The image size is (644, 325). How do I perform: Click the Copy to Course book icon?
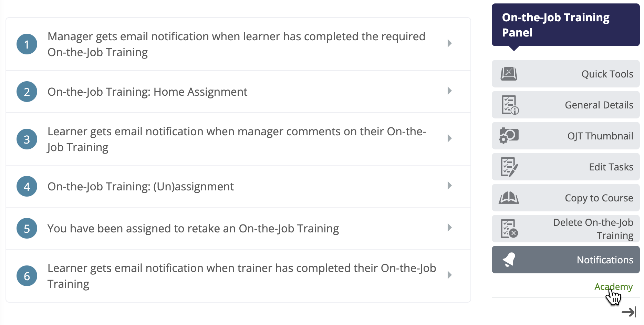coord(509,198)
